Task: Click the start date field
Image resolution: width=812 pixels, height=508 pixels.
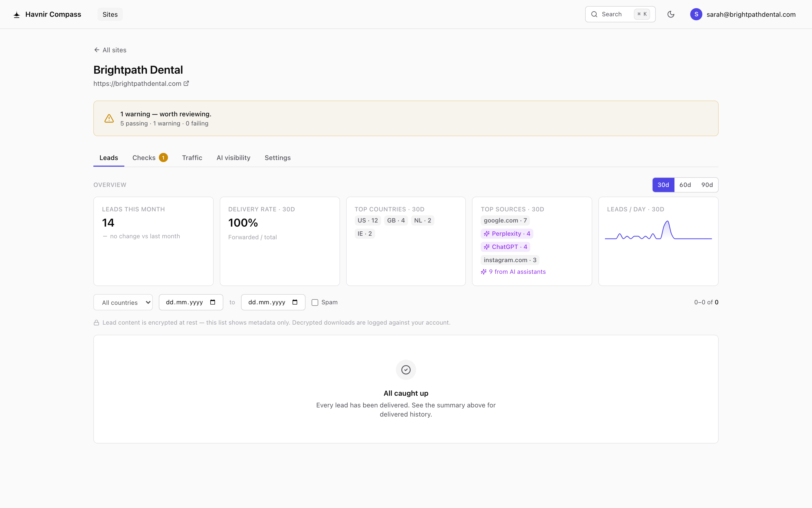Action: [191, 302]
